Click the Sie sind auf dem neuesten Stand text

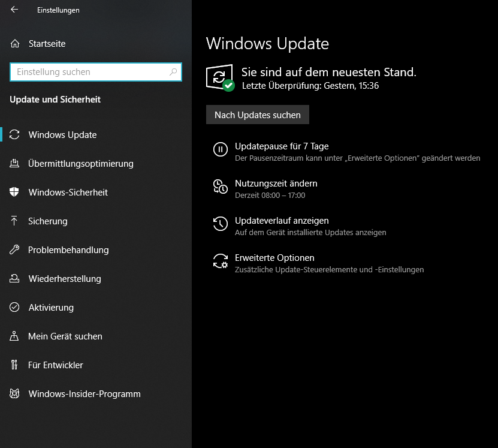(x=329, y=72)
